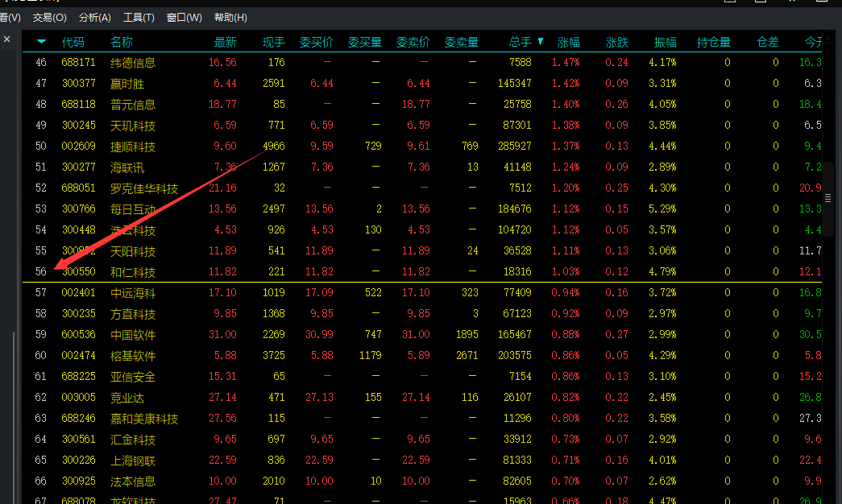Viewport: 842px width, 504px height.
Task: Click the 振幅 column header
Action: [665, 42]
